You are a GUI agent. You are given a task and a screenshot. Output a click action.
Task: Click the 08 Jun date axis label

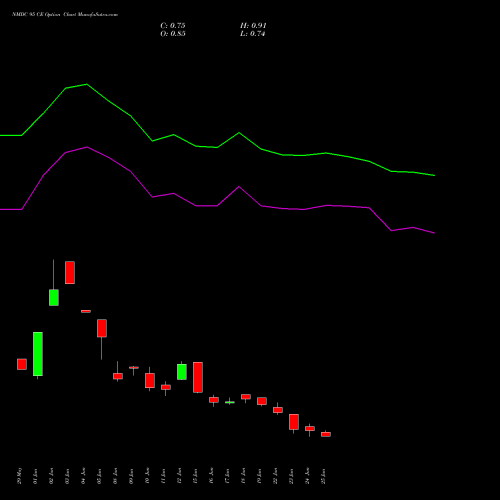pyautogui.click(x=115, y=476)
